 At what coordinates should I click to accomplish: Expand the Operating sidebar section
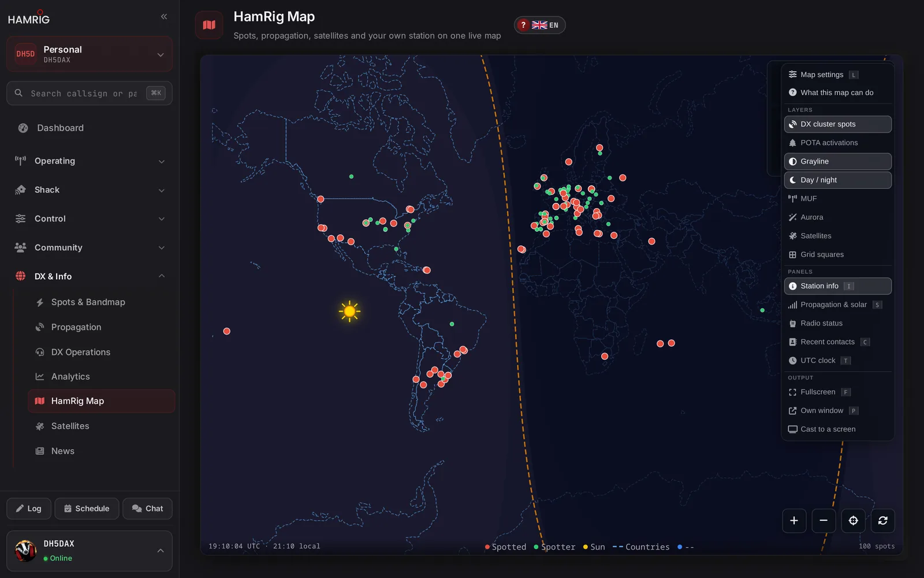point(90,161)
